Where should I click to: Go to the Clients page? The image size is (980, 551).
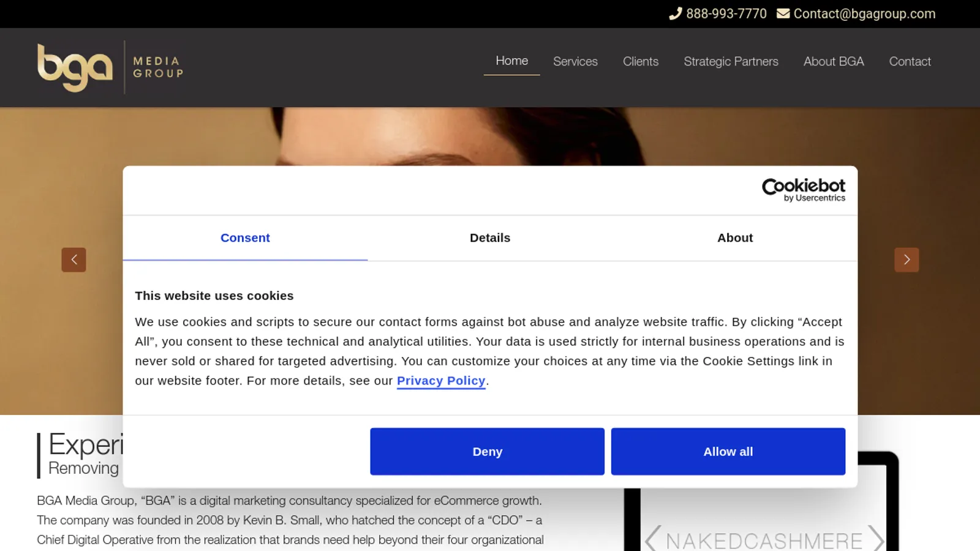tap(641, 61)
